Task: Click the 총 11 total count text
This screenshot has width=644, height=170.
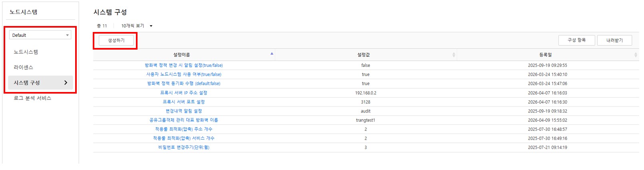Action: 102,26
